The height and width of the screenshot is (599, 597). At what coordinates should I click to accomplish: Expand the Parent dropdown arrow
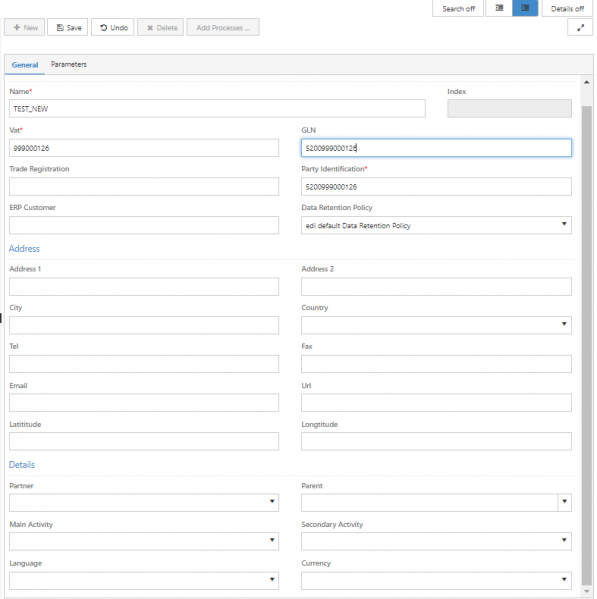[565, 502]
